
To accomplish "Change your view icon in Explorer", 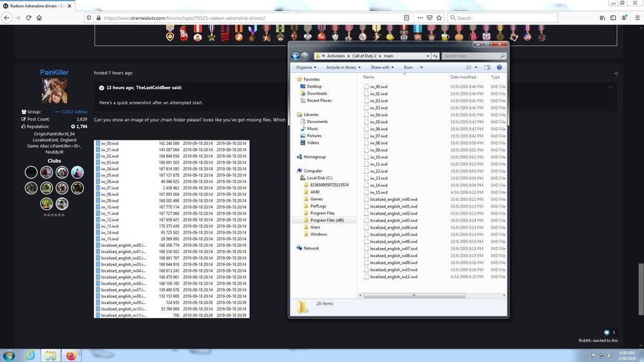I will coord(469,68).
